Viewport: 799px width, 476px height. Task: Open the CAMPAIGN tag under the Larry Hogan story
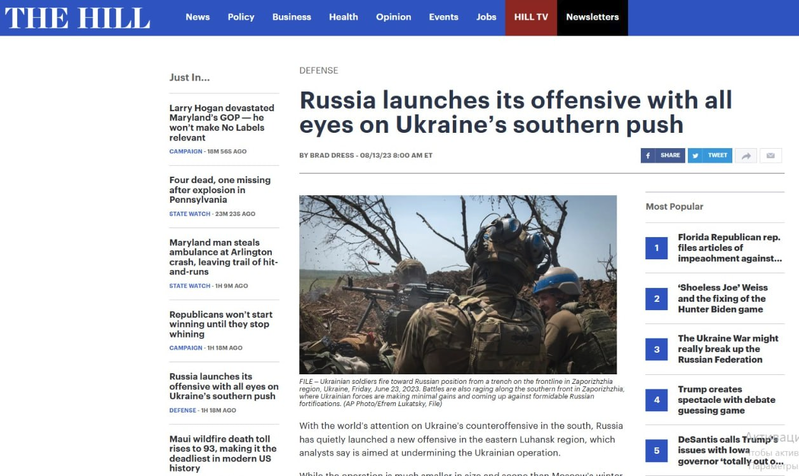coord(185,151)
